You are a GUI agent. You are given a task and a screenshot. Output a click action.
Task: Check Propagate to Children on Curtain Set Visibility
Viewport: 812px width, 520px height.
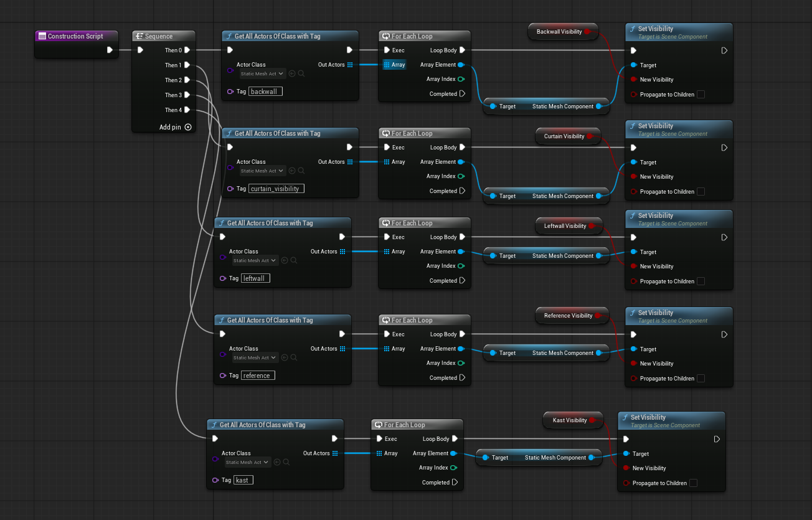pyautogui.click(x=701, y=192)
